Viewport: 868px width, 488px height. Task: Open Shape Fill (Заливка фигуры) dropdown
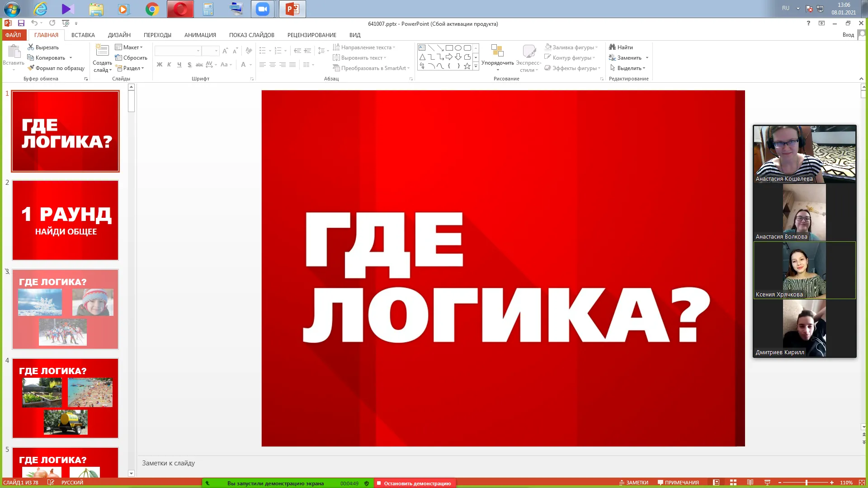point(571,47)
